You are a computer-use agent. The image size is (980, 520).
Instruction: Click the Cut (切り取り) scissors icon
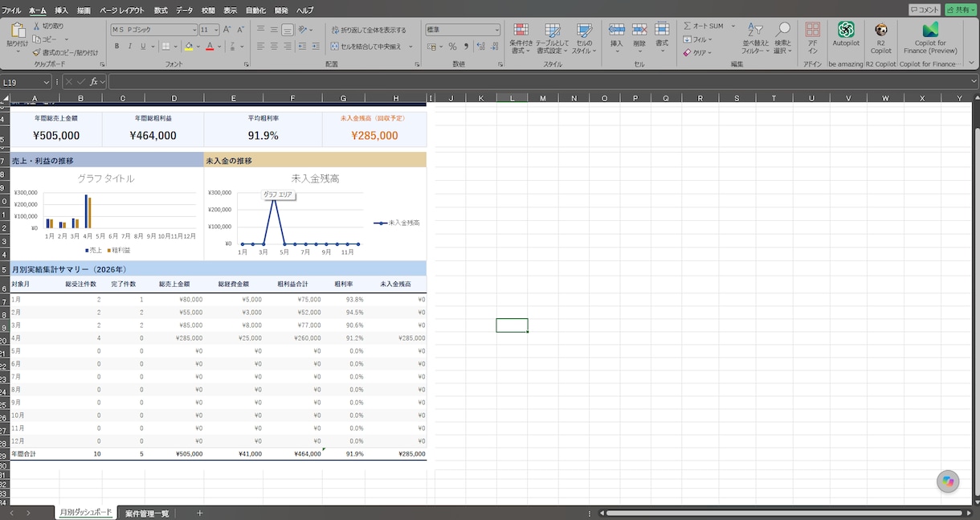point(36,27)
